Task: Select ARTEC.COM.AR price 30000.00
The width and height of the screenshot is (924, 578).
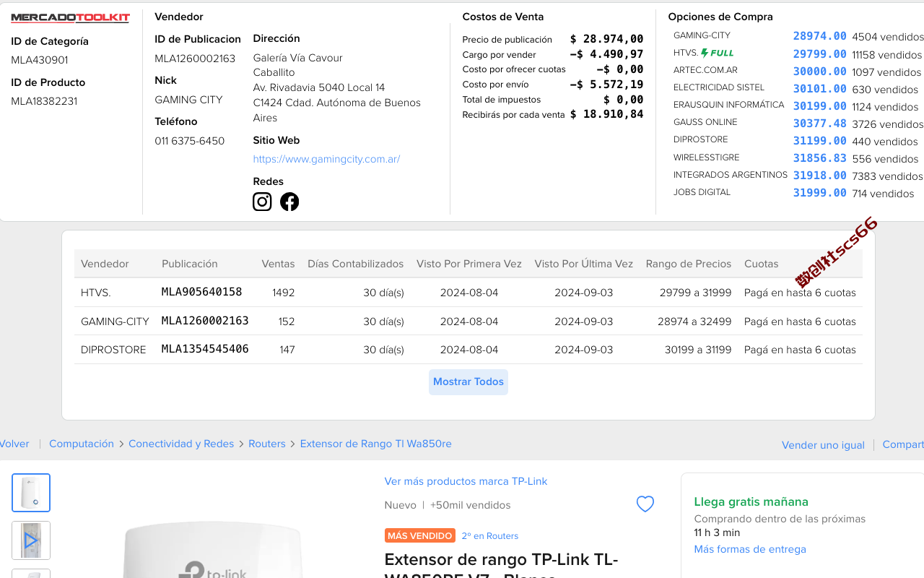Action: tap(819, 72)
